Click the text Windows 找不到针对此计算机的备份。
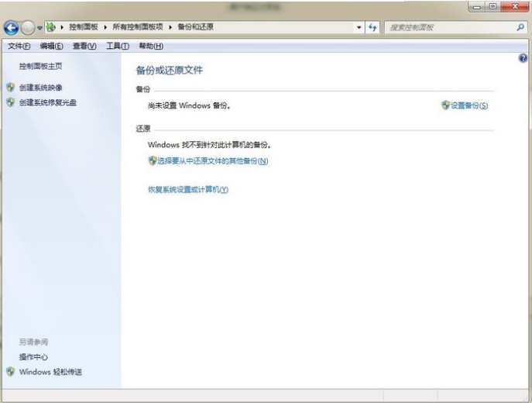 (210, 145)
